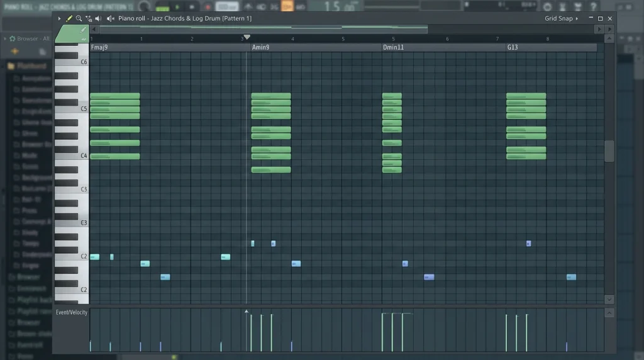Image resolution: width=644 pixels, height=360 pixels.
Task: Click the Browser - All header in background
Action: [33, 38]
